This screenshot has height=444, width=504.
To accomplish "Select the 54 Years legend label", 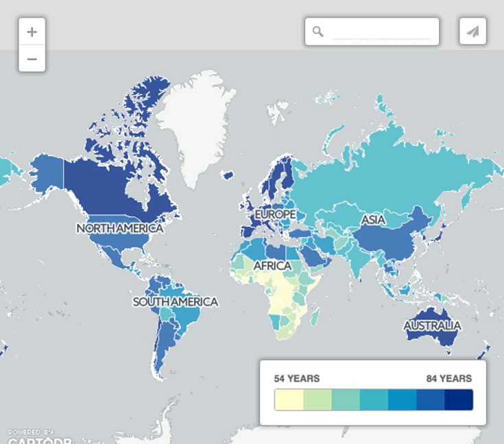I will click(297, 378).
